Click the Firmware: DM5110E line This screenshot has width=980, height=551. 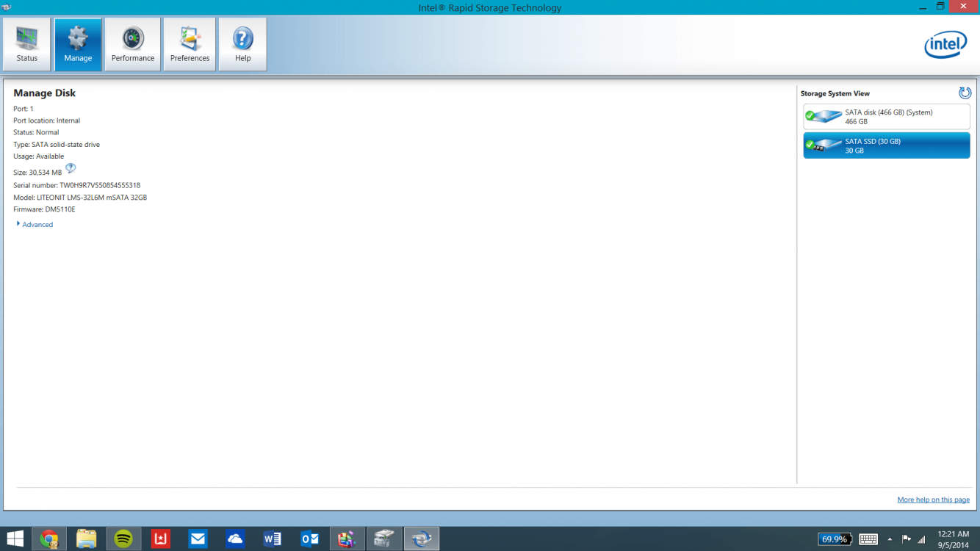(x=44, y=209)
